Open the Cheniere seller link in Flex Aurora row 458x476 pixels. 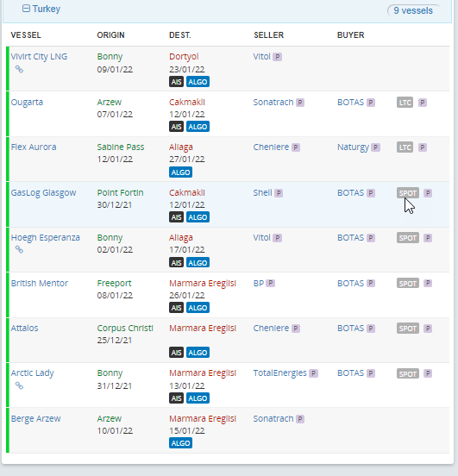point(271,147)
